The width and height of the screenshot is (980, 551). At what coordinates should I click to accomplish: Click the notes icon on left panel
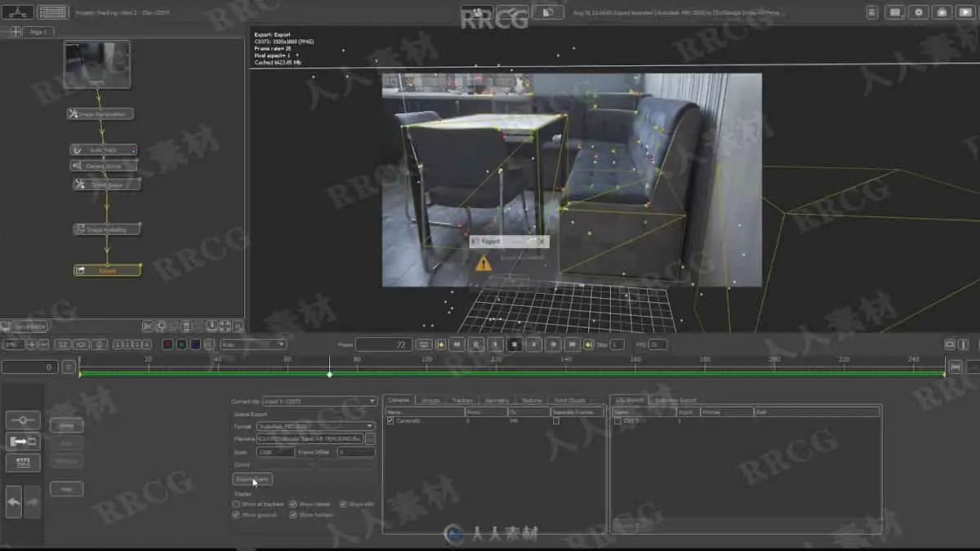(23, 463)
